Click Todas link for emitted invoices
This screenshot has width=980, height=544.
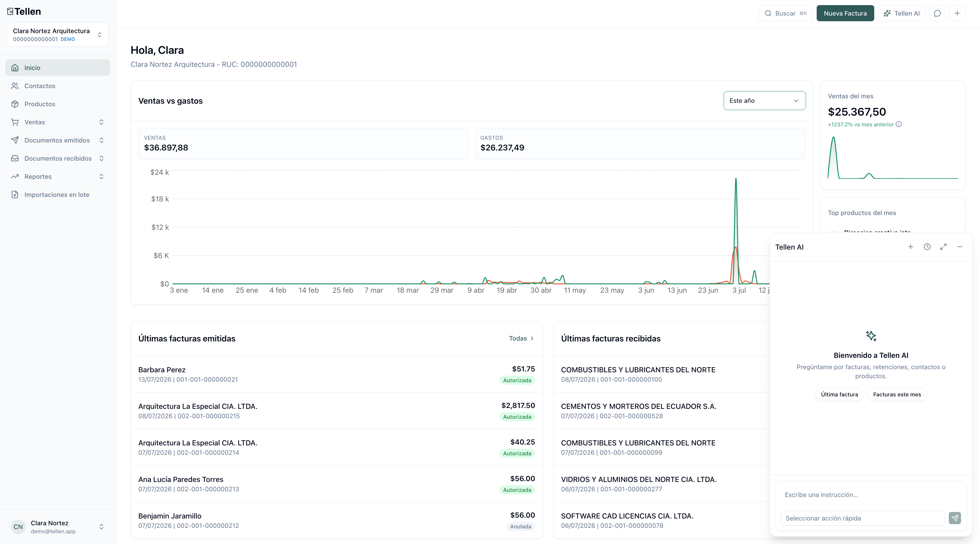[x=521, y=338]
